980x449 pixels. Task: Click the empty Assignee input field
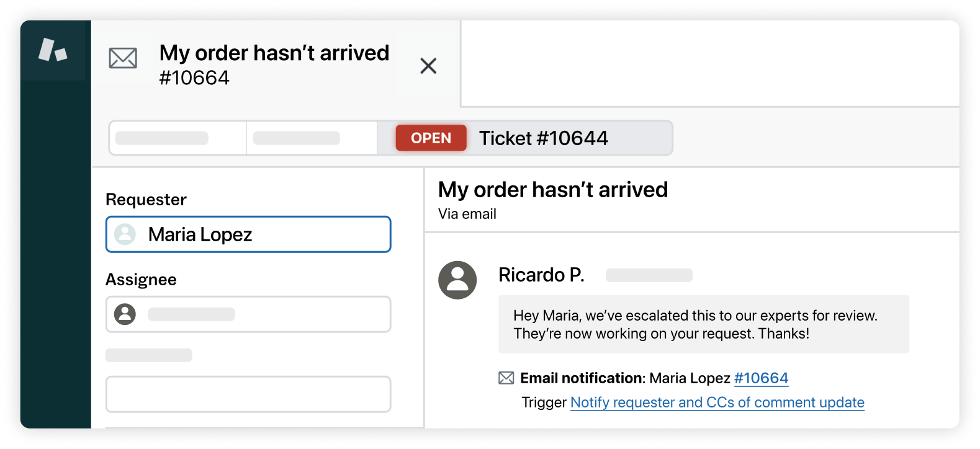click(267, 314)
